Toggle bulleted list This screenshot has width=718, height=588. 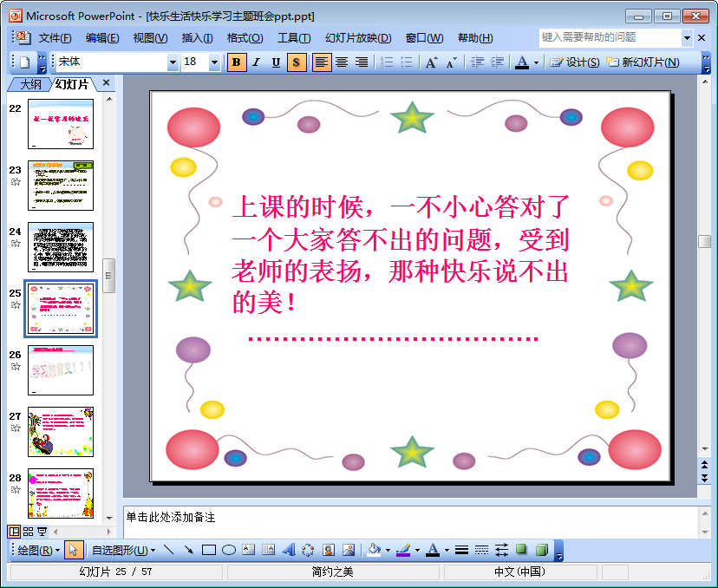pos(407,62)
